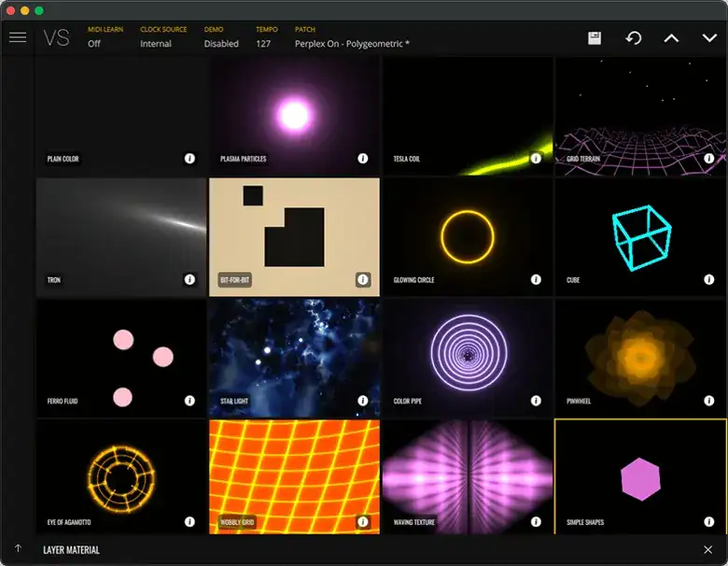
Task: Pick the Bit-For-Bit material tile
Action: [x=294, y=237]
